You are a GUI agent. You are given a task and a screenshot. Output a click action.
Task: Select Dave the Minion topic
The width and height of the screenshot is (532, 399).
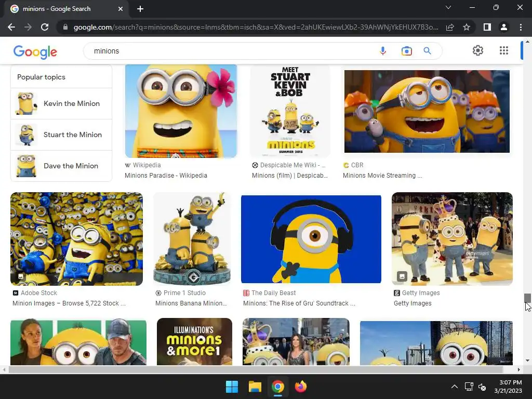(61, 166)
